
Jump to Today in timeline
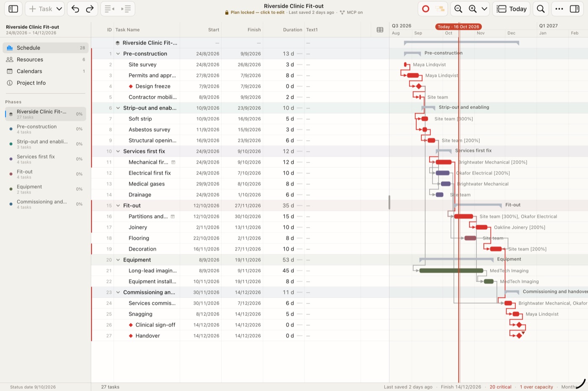pyautogui.click(x=511, y=9)
